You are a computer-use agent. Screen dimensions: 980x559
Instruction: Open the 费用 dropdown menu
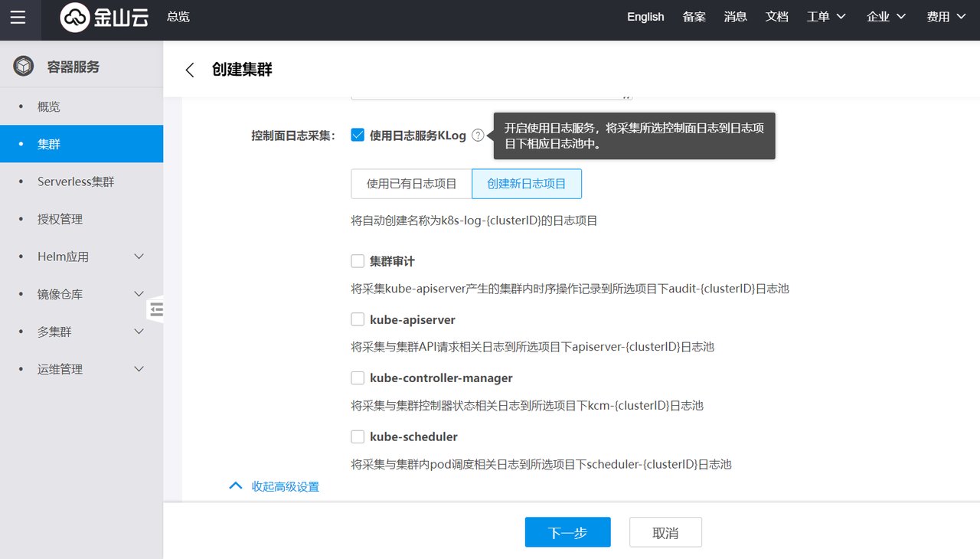tap(946, 17)
